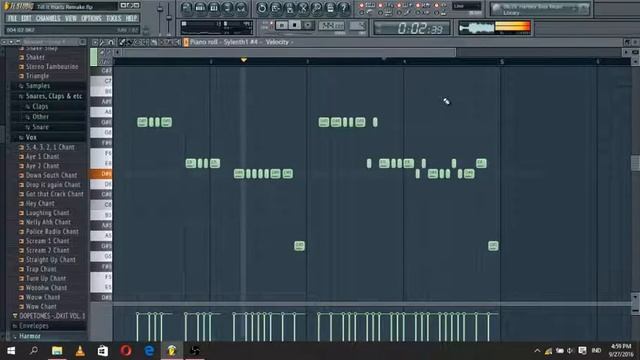Image resolution: width=640 pixels, height=360 pixels.
Task: Collapse the Vox folder in browser
Action: (31, 137)
